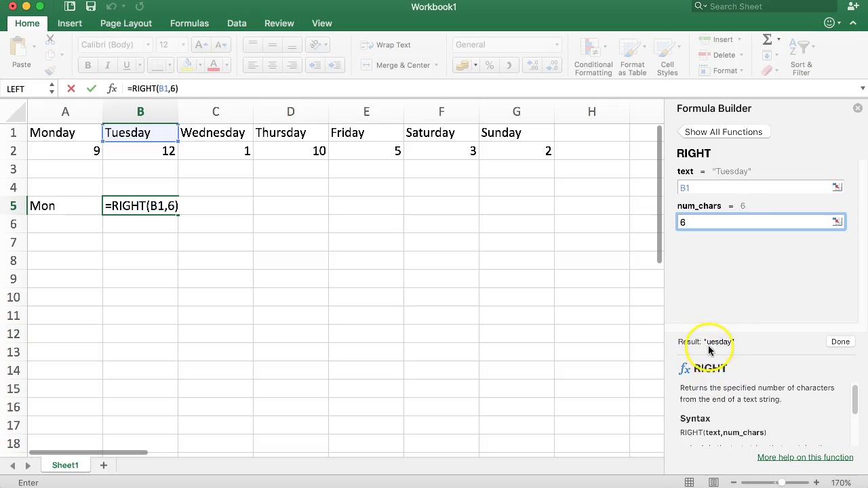The width and height of the screenshot is (868, 488).
Task: Click the AutoSum sigma icon
Action: (x=767, y=40)
